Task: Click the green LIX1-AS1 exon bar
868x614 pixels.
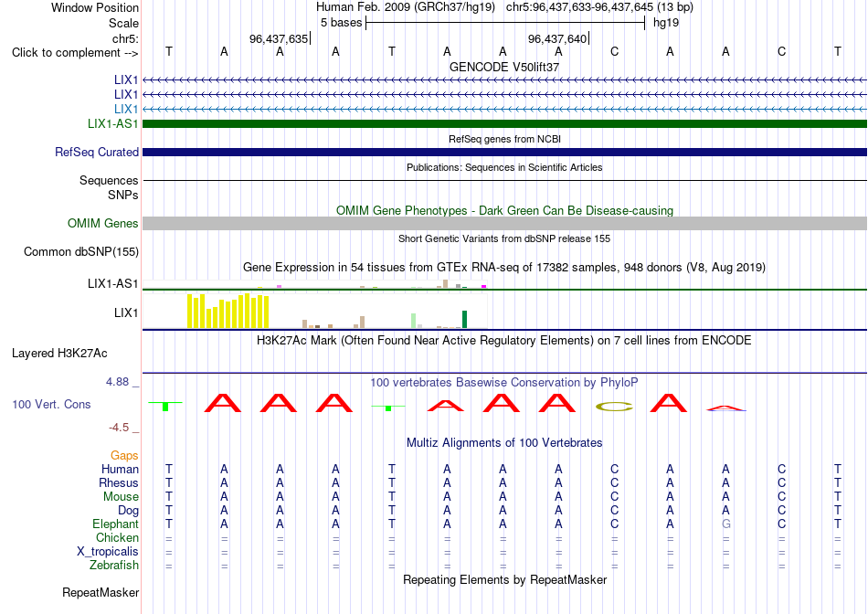Action: [505, 123]
